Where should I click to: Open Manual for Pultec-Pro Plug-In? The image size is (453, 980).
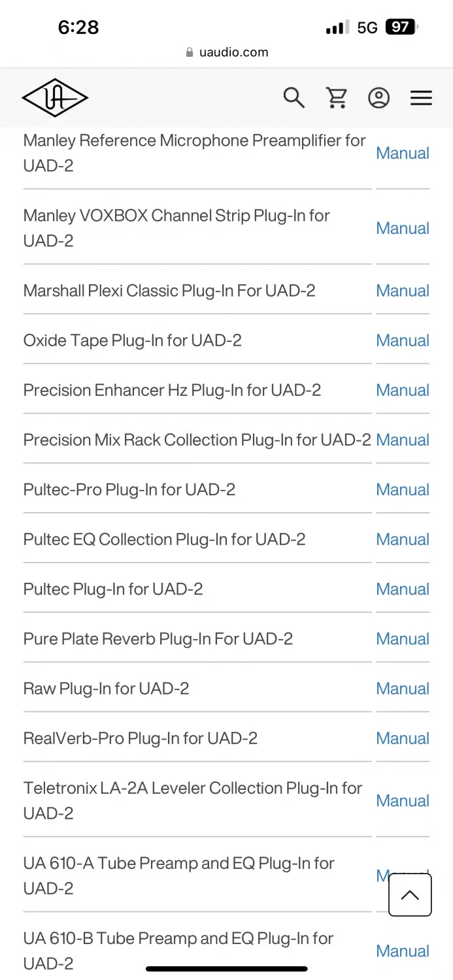click(x=403, y=489)
